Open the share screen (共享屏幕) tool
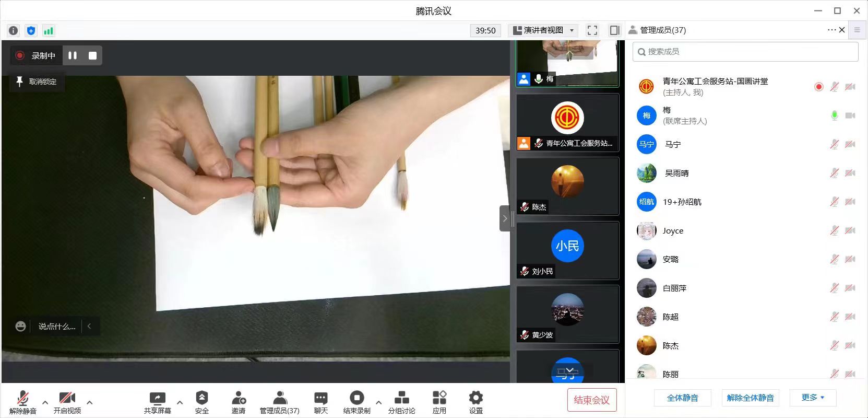 (157, 402)
